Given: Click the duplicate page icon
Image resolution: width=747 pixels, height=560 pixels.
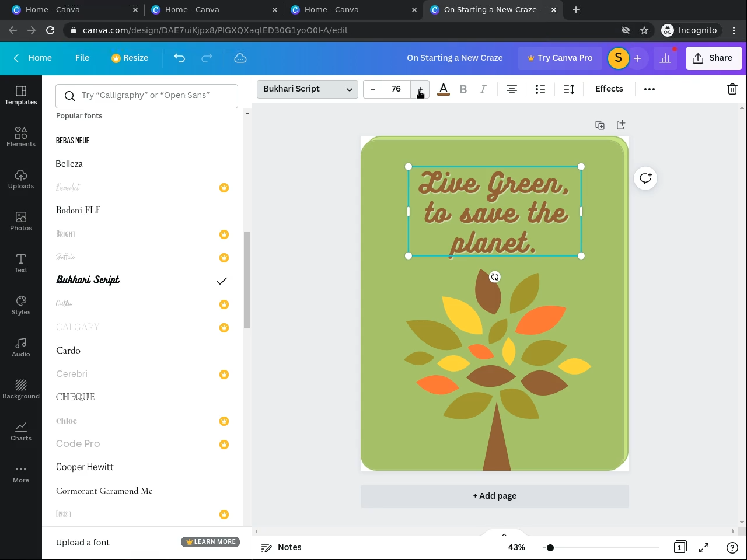Looking at the screenshot, I should (x=599, y=125).
